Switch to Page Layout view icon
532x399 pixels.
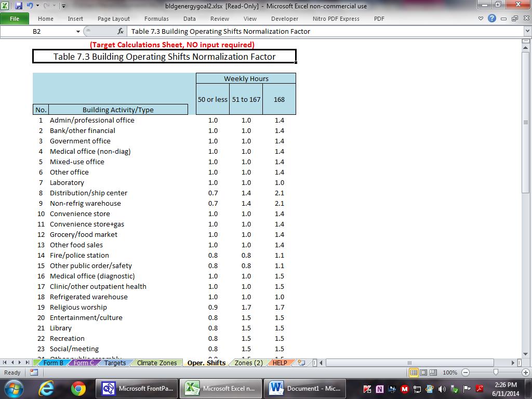(x=423, y=373)
